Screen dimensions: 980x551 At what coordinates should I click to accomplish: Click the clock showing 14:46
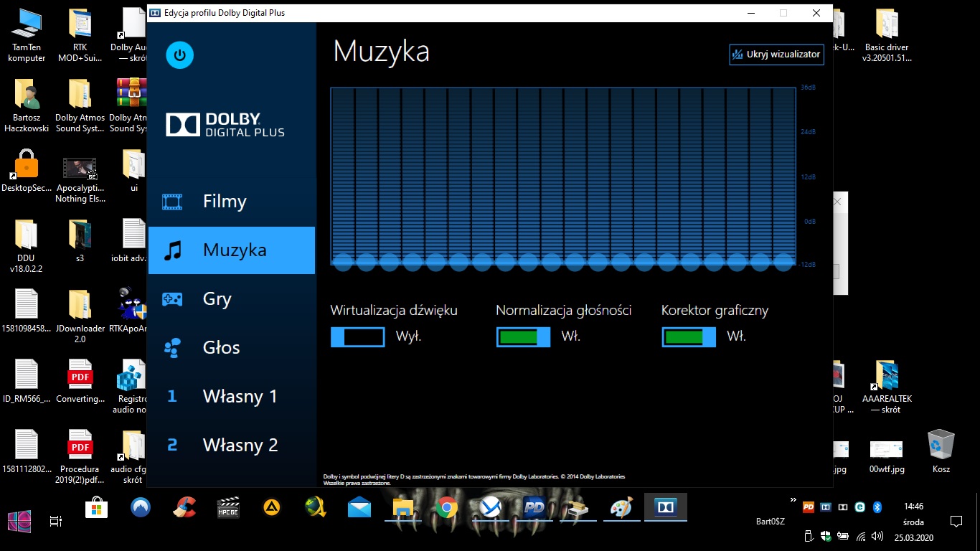pos(914,506)
